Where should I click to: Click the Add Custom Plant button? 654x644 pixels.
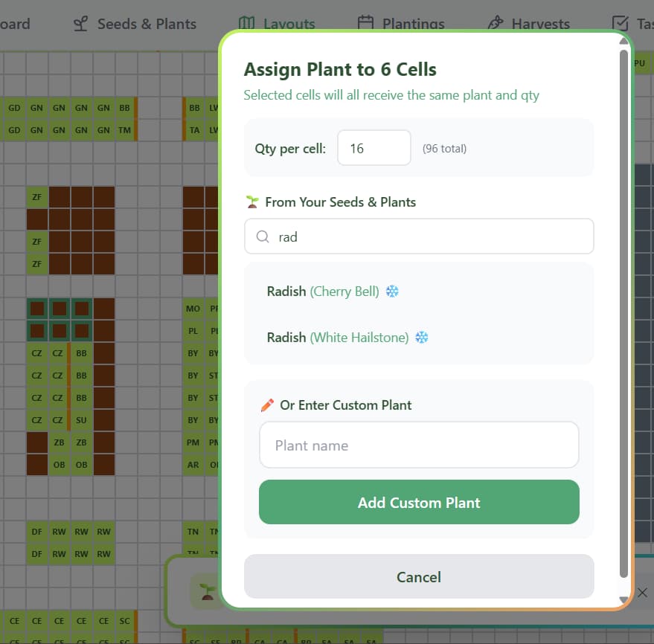tap(419, 502)
